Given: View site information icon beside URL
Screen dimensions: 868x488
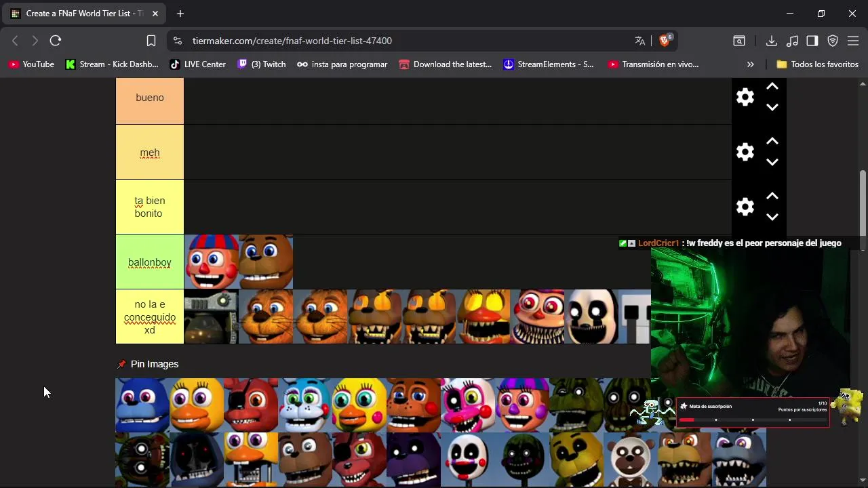Looking at the screenshot, I should click(178, 41).
